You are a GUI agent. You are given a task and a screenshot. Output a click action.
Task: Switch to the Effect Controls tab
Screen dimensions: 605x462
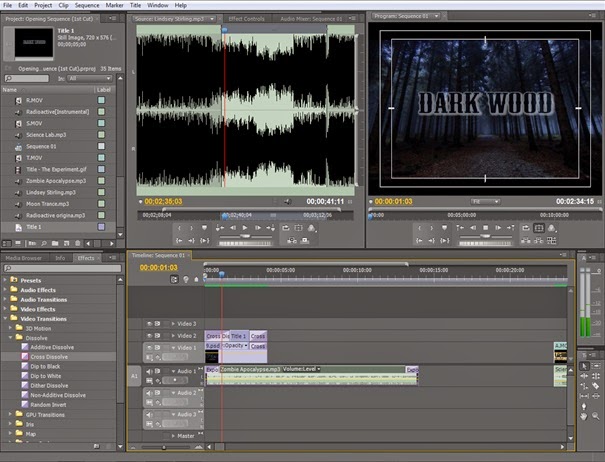247,19
